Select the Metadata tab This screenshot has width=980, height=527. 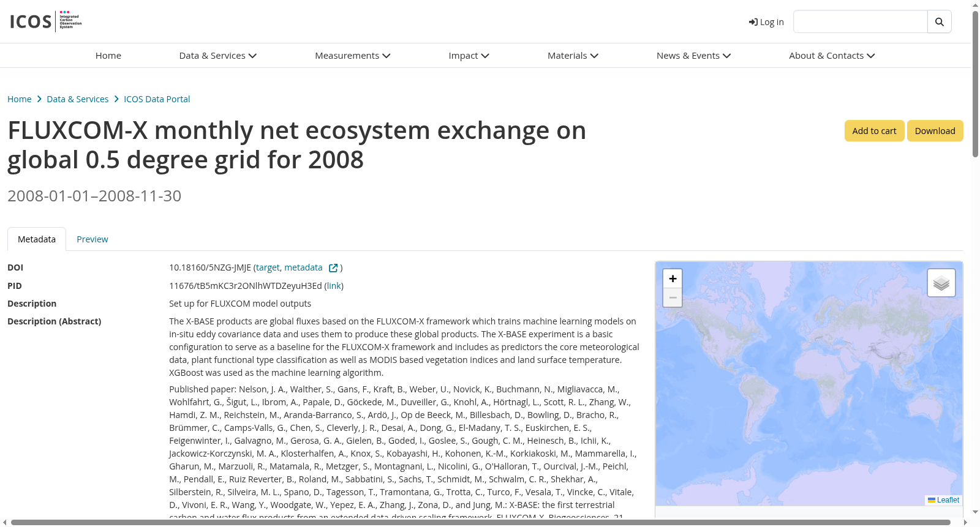37,239
